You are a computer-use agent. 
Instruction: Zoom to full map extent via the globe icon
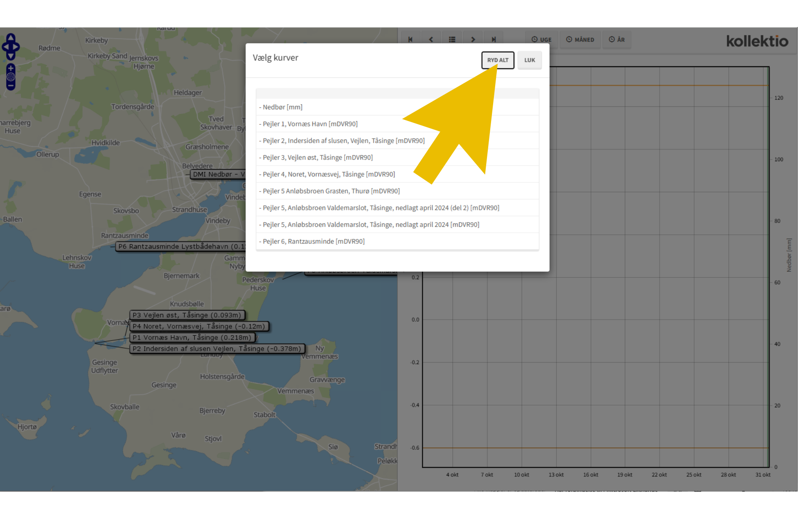(x=11, y=77)
